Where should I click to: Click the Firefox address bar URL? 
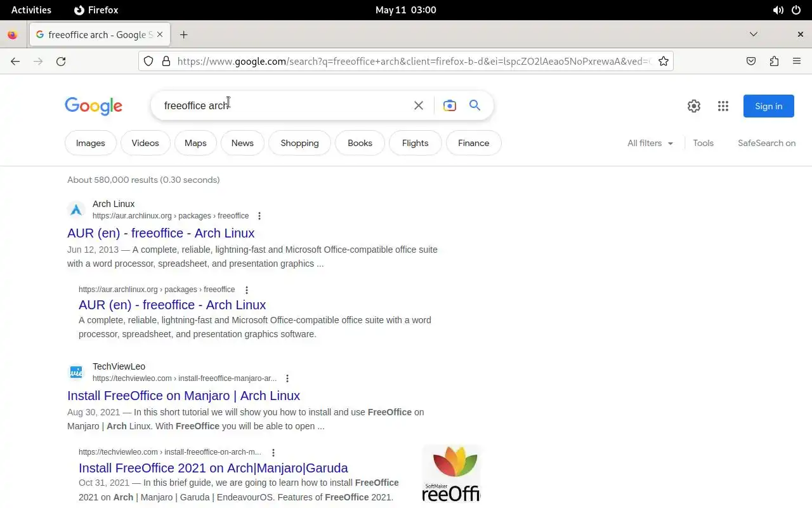(412, 61)
